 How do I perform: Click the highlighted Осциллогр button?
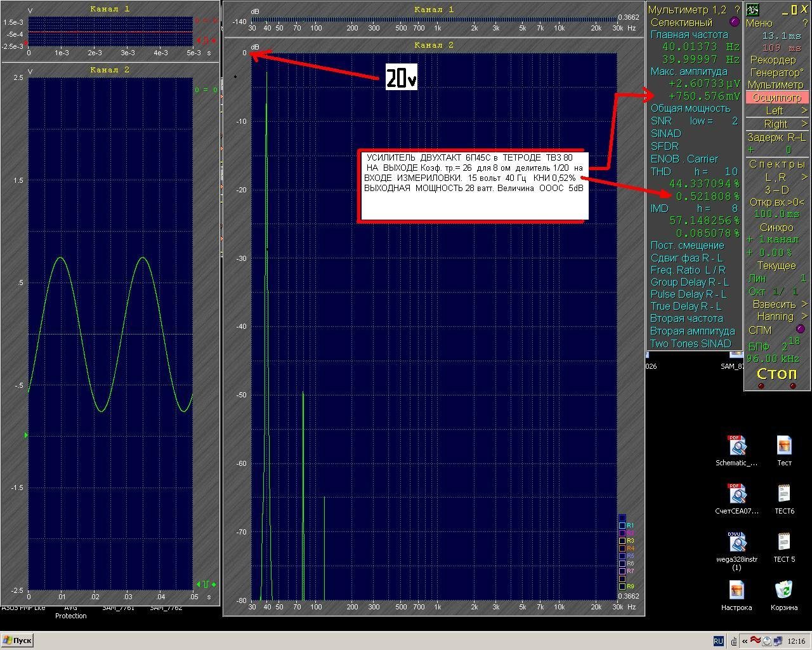point(776,98)
